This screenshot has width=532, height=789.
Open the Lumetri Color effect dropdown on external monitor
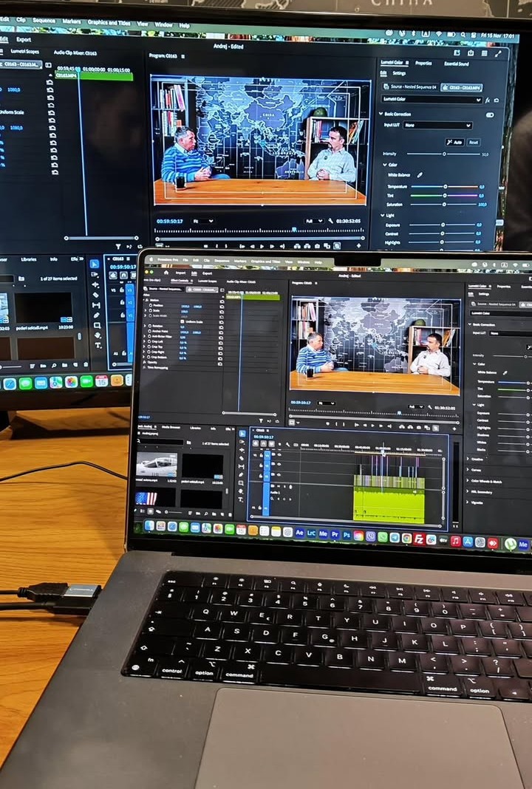click(432, 99)
